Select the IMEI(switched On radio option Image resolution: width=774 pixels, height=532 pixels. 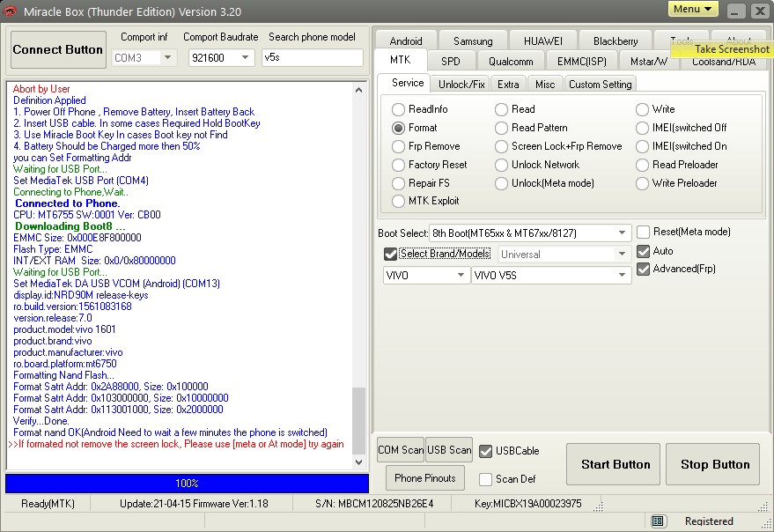coord(642,147)
